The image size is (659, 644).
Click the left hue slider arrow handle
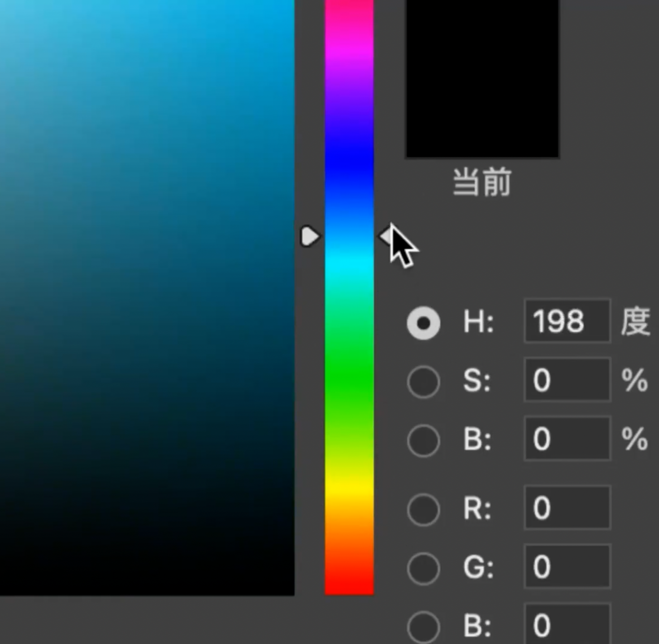[309, 236]
